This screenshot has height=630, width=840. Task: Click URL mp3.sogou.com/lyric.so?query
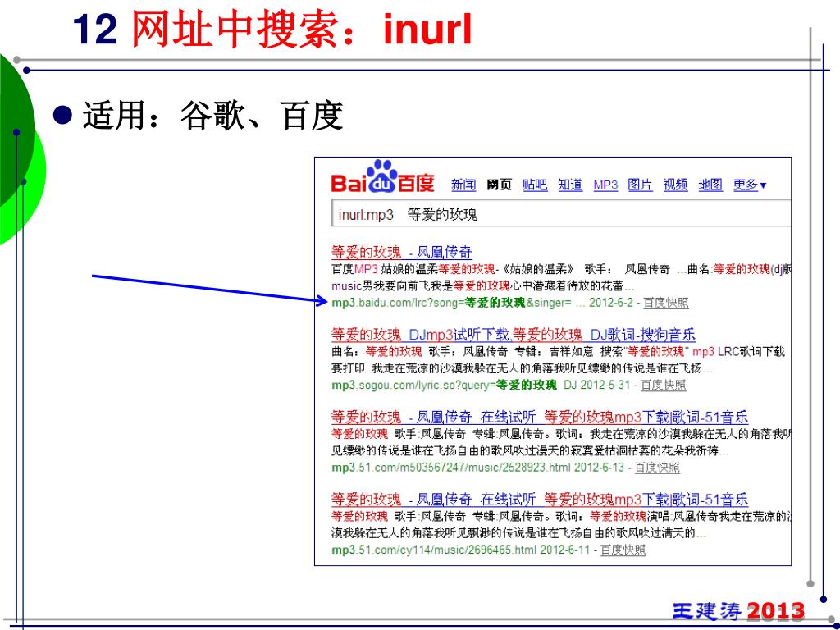click(x=444, y=386)
